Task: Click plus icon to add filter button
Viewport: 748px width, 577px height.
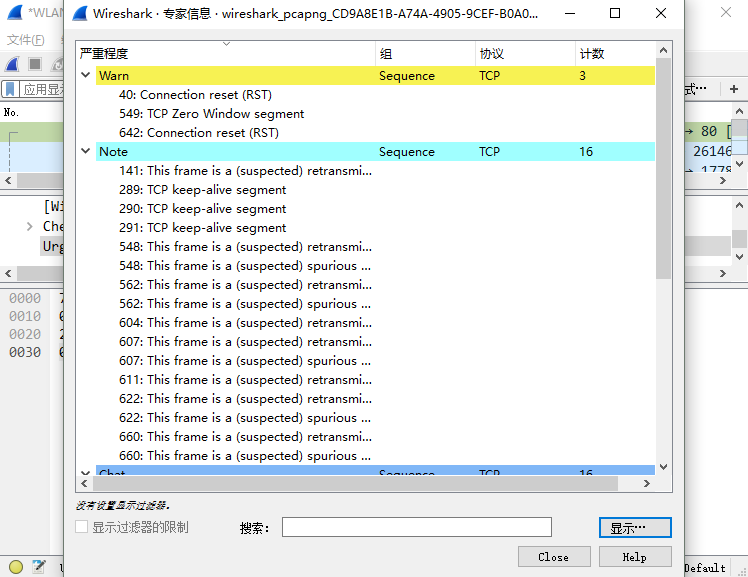Action: click(734, 89)
